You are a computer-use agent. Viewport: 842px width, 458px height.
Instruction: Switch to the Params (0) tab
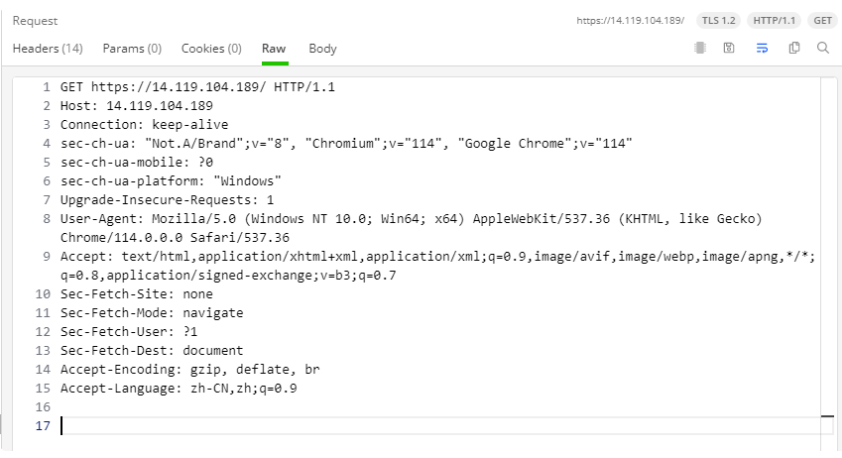point(132,49)
